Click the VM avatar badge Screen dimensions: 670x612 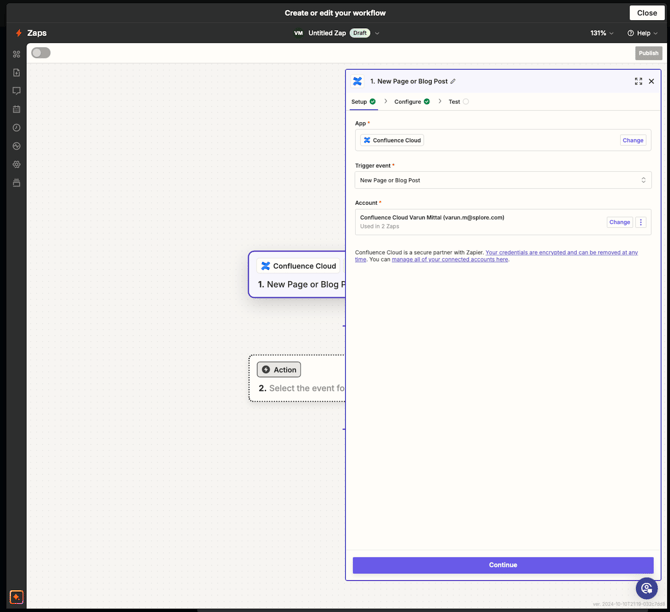298,33
